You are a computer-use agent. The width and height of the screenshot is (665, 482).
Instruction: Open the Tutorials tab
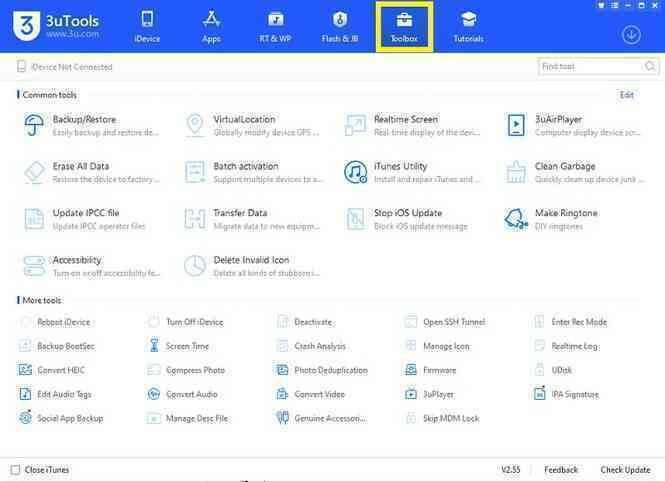pos(468,27)
